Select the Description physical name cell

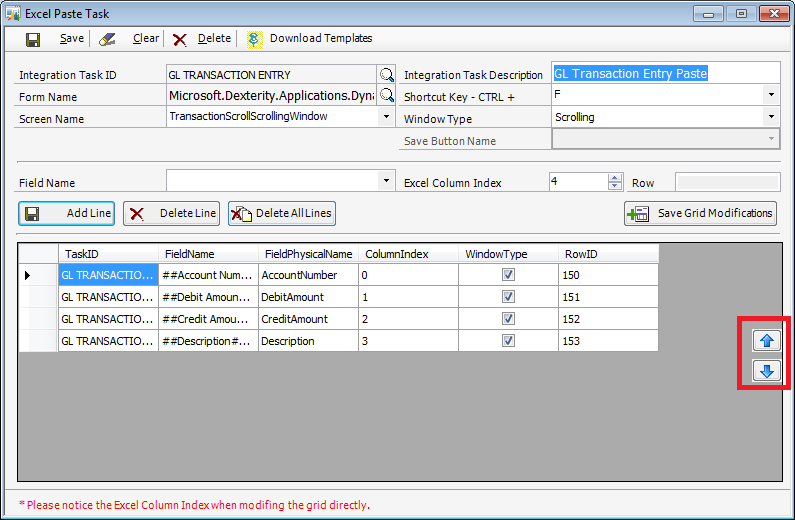tap(308, 341)
